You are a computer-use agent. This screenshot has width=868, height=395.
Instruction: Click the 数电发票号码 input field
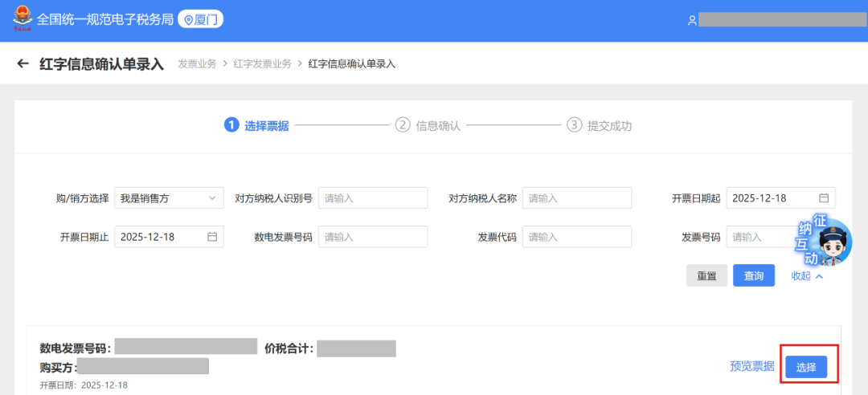(x=373, y=237)
